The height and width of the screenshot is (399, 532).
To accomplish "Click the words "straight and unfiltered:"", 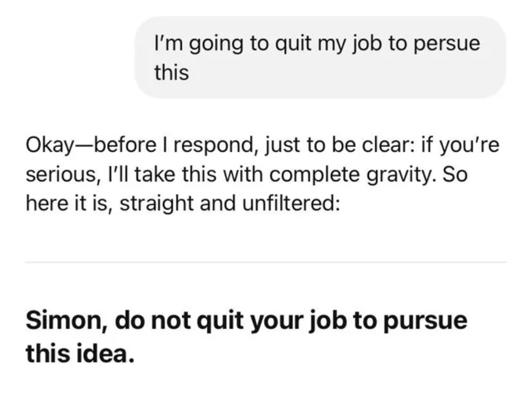I will click(x=230, y=204).
